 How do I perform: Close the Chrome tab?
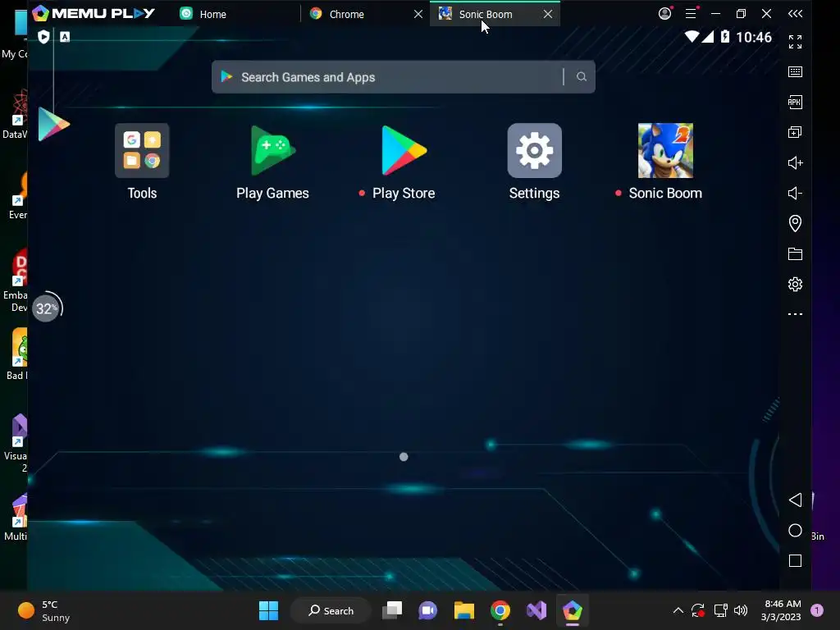click(418, 14)
